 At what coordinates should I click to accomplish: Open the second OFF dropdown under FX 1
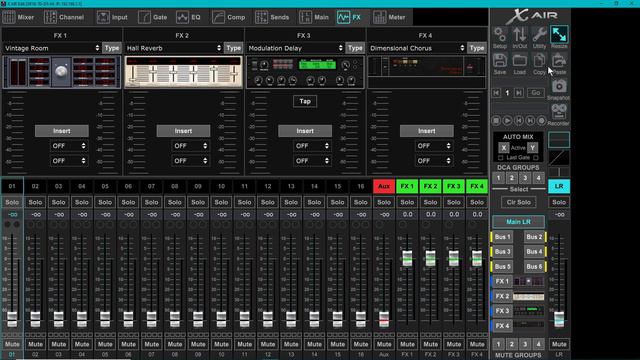tap(68, 161)
